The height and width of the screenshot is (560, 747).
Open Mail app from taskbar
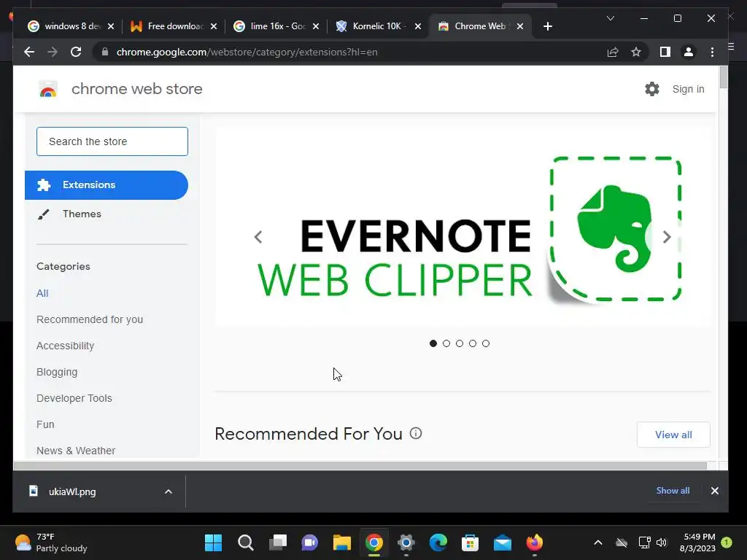502,542
